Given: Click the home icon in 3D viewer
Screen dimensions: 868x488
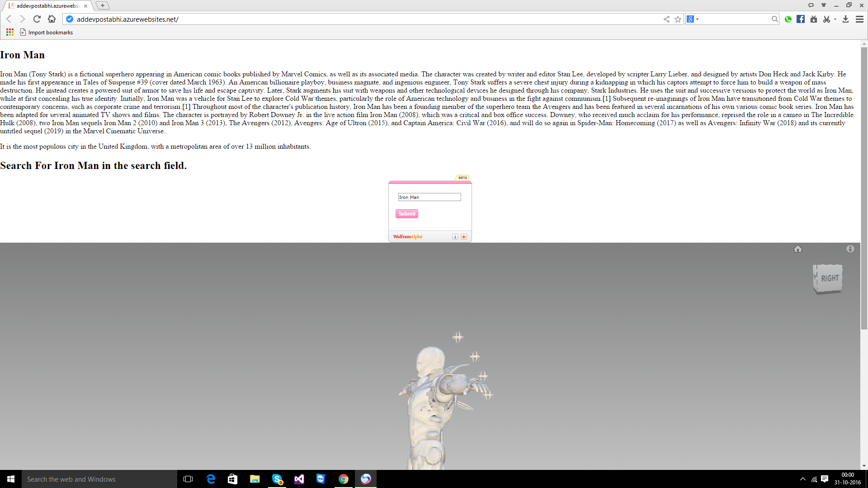Looking at the screenshot, I should pos(798,249).
